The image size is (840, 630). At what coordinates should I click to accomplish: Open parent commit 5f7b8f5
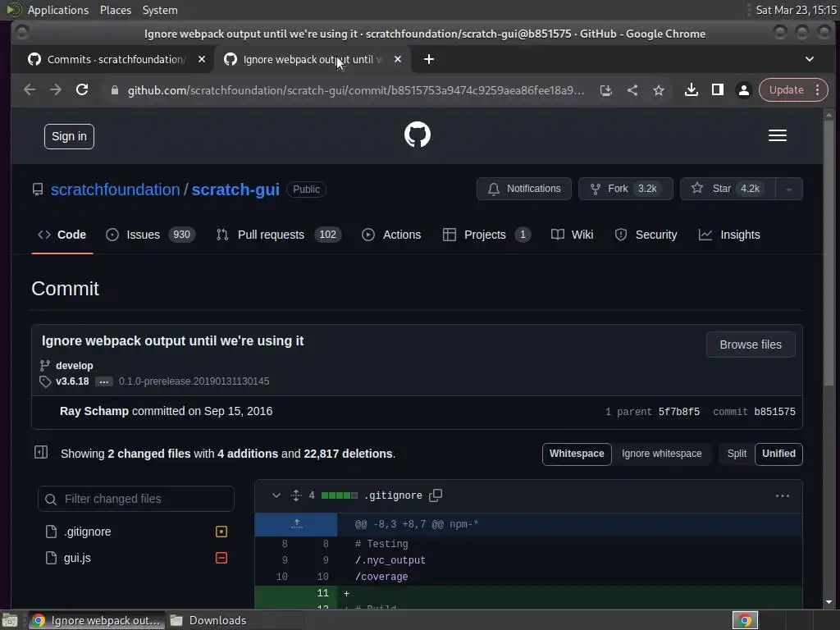pos(678,412)
